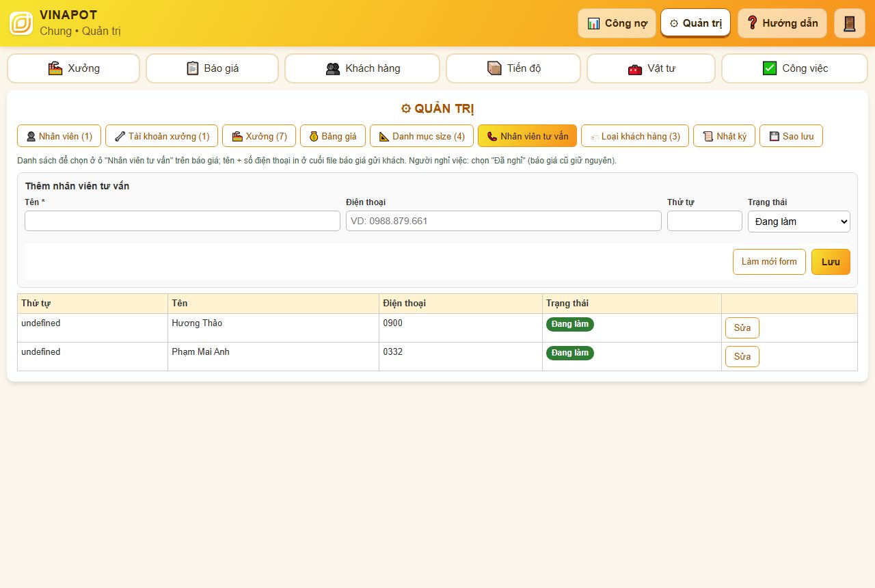The width and height of the screenshot is (875, 588).
Task: Click Sửa for Hương Thảo
Action: (x=742, y=328)
